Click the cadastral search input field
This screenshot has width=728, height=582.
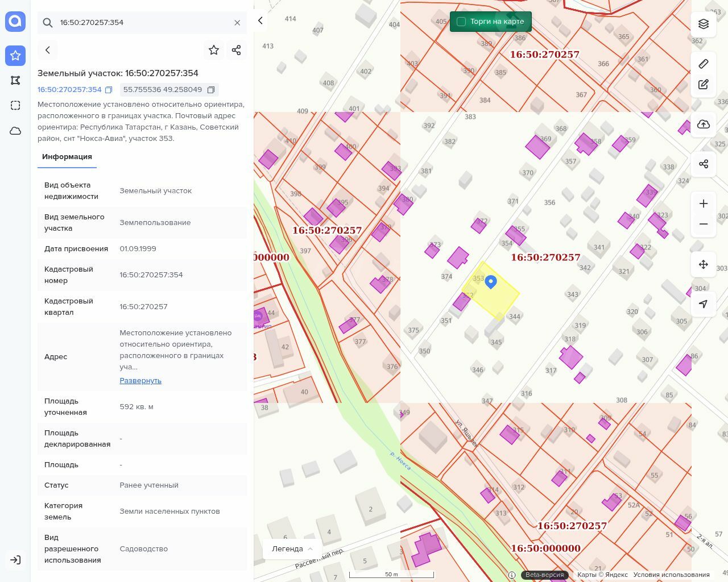click(x=142, y=23)
